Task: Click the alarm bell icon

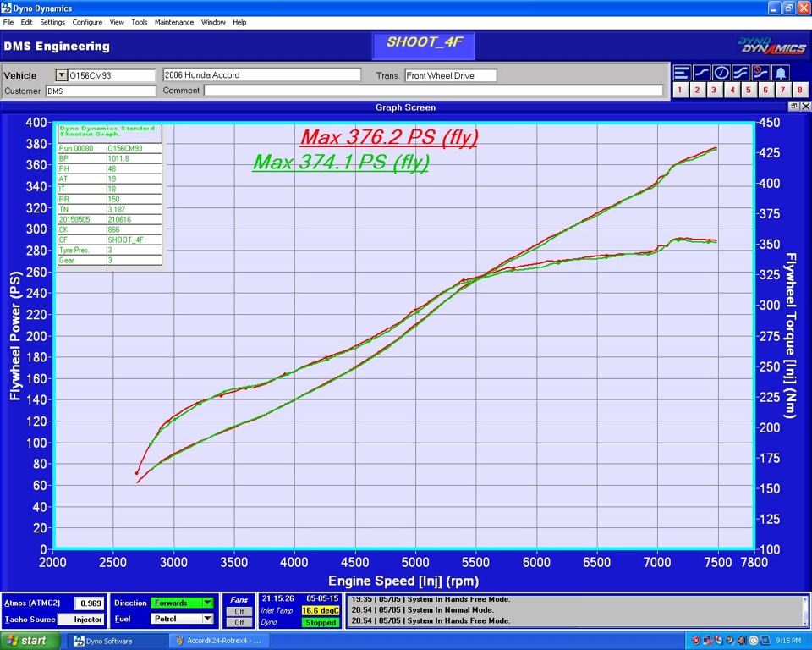Action: [x=781, y=73]
